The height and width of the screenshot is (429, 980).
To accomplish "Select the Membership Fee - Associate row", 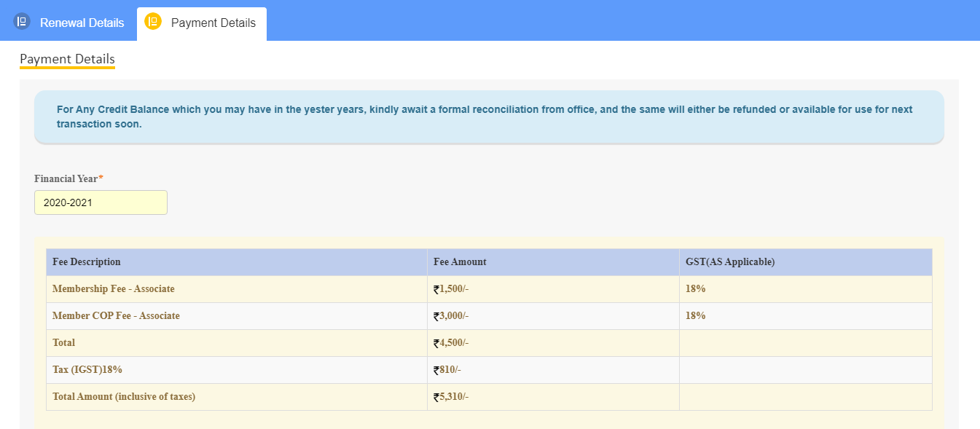I will 114,289.
